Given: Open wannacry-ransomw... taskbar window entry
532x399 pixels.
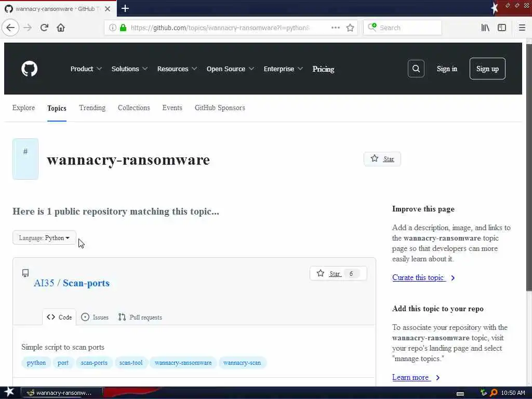Looking at the screenshot, I should pyautogui.click(x=62, y=393).
